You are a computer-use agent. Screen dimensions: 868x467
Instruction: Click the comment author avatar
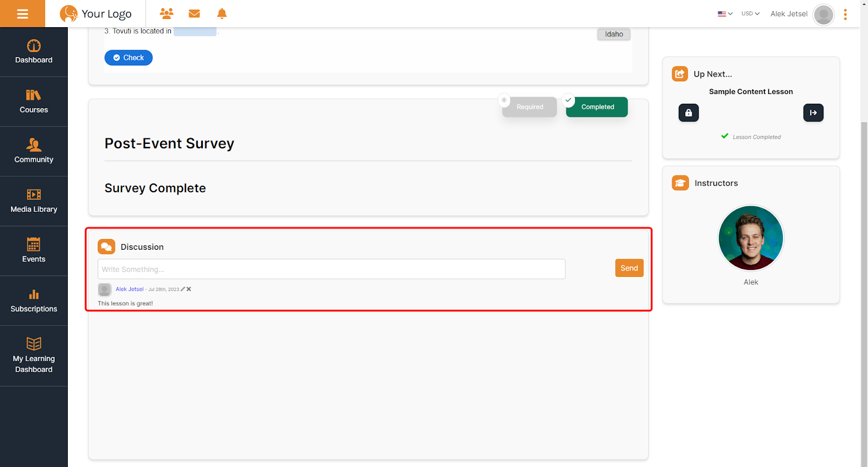pyautogui.click(x=105, y=289)
